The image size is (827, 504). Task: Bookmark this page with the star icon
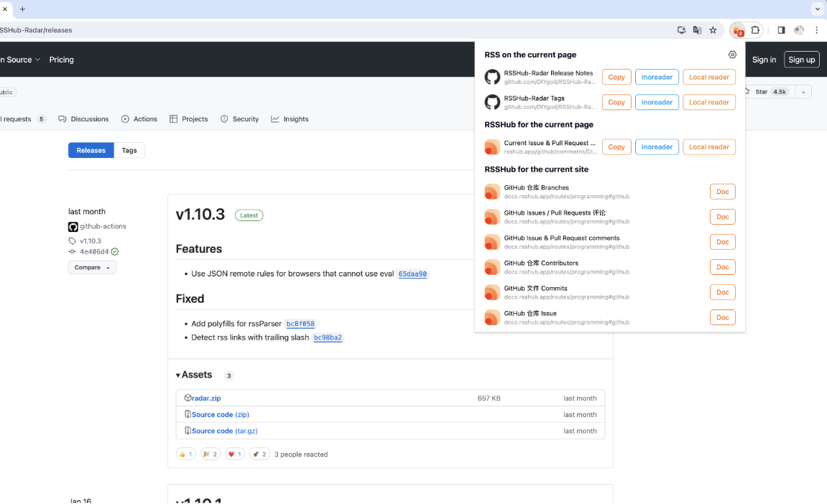coord(713,30)
